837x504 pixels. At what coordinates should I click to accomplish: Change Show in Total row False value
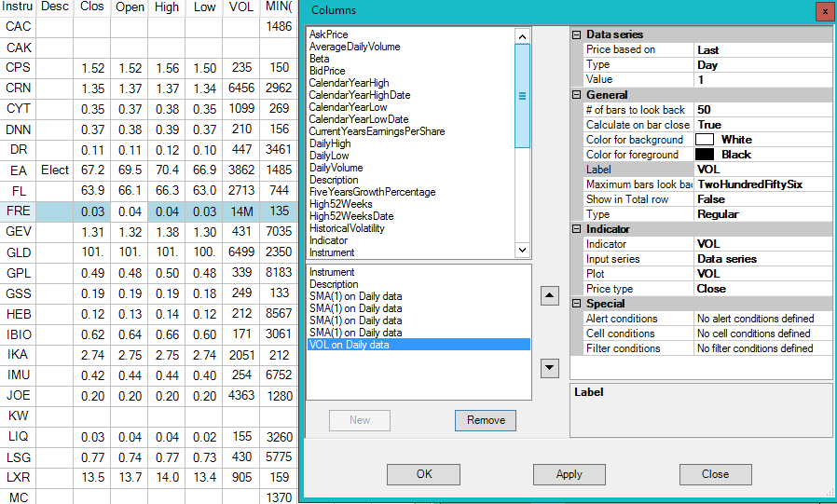coord(762,199)
